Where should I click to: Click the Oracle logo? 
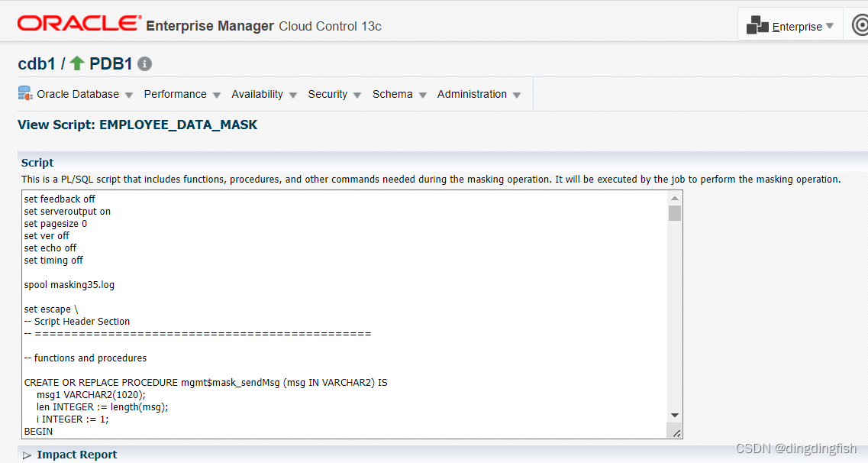click(x=79, y=23)
